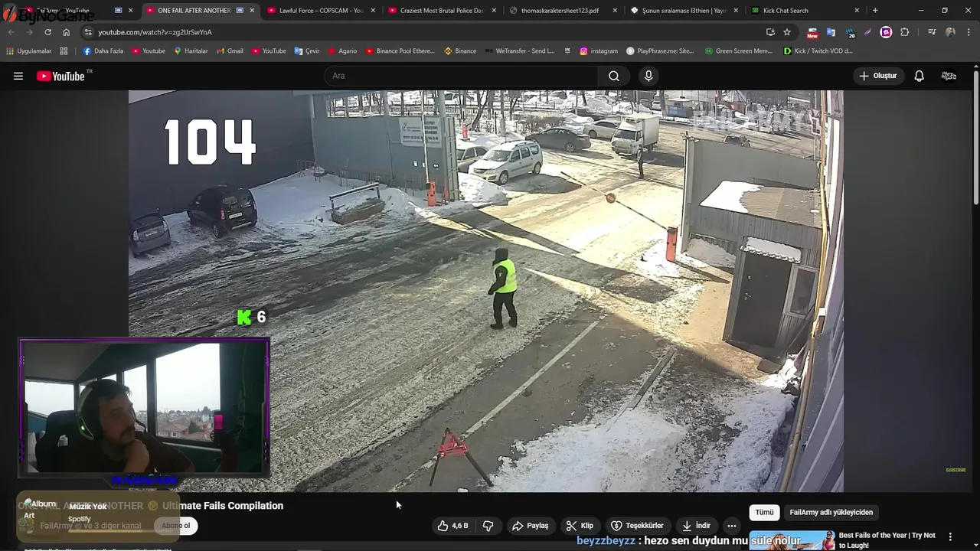The width and height of the screenshot is (980, 551).
Task: Reload the page
Action: point(47,32)
